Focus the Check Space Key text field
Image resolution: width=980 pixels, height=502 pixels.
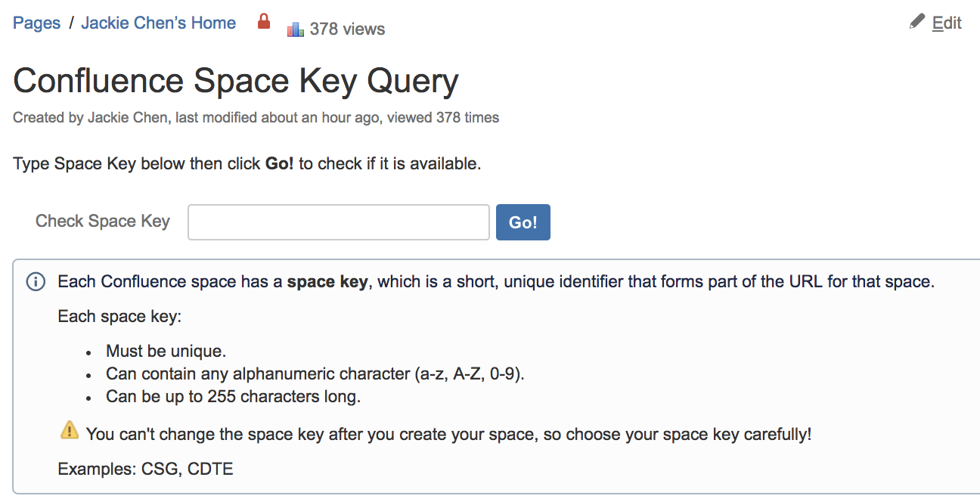point(338,222)
